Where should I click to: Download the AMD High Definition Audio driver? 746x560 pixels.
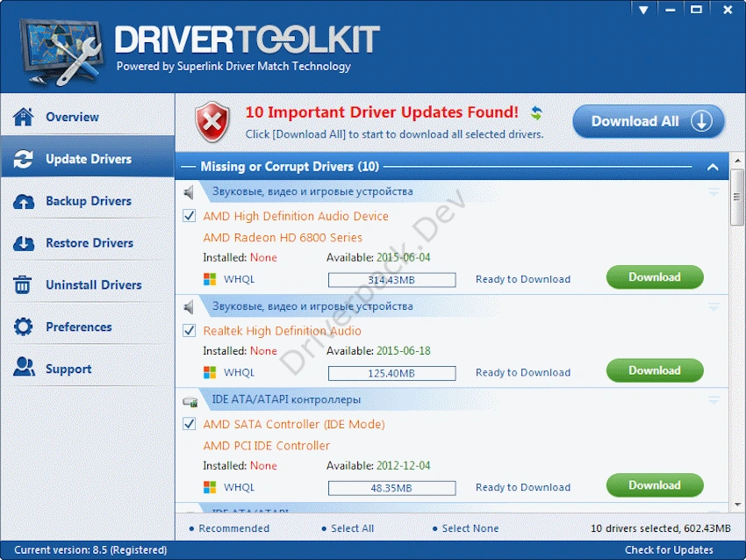(655, 276)
